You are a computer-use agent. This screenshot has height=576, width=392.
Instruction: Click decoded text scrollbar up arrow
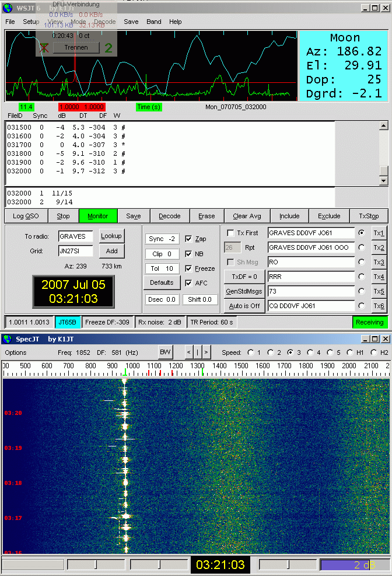[384, 125]
